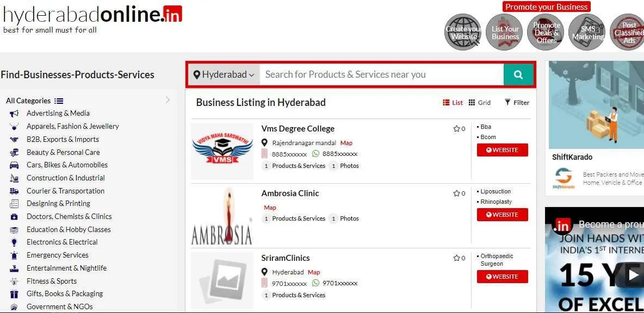Open Map link for SriramClinics
This screenshot has width=644, height=313.
coord(314,272)
